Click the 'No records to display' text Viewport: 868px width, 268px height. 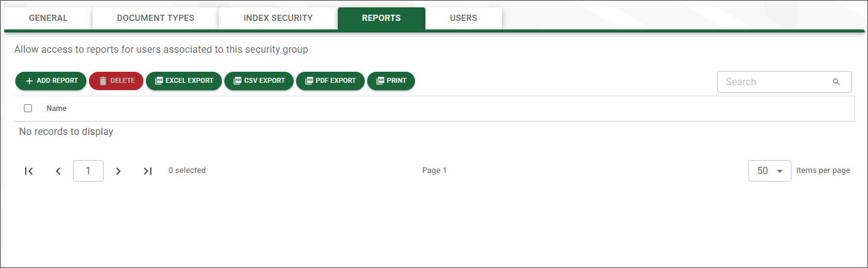click(66, 131)
